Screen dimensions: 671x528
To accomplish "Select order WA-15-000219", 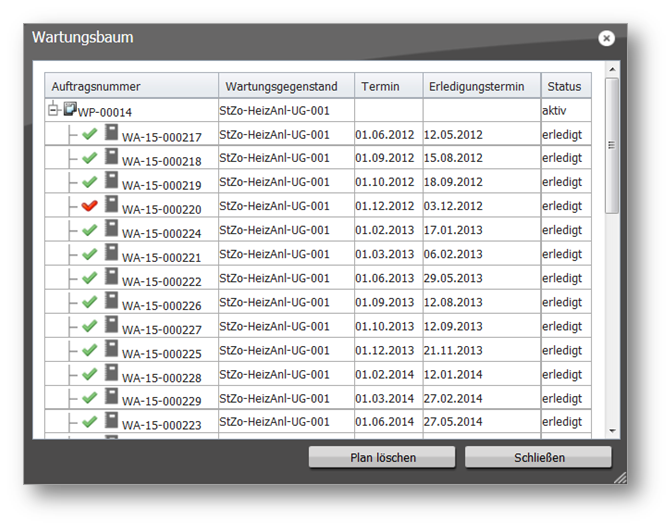I will click(318, 182).
